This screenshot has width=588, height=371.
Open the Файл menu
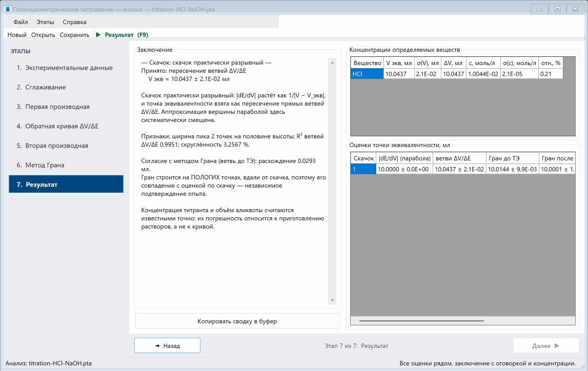(21, 22)
